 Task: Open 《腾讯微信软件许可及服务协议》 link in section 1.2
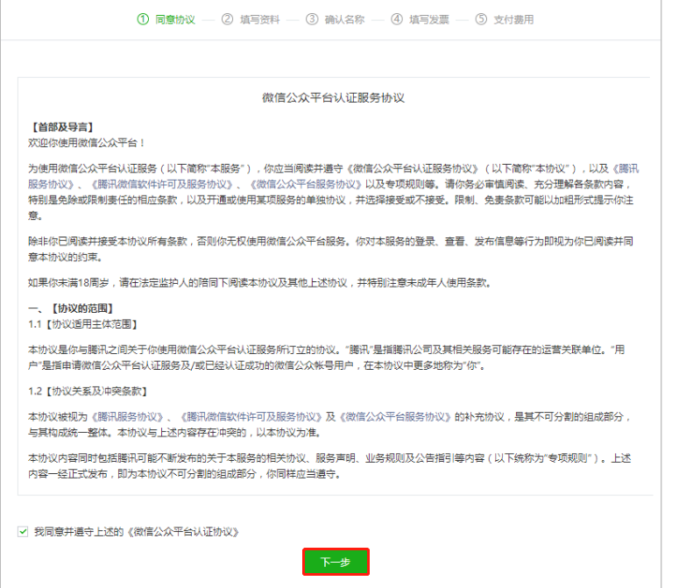point(251,417)
